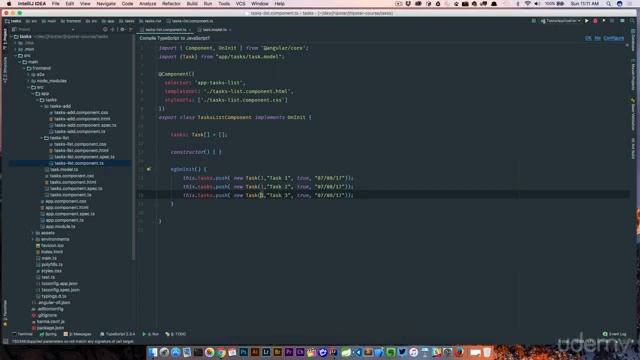Collapse the tasks-list folder
The height and width of the screenshot is (360, 640).
coord(42,138)
